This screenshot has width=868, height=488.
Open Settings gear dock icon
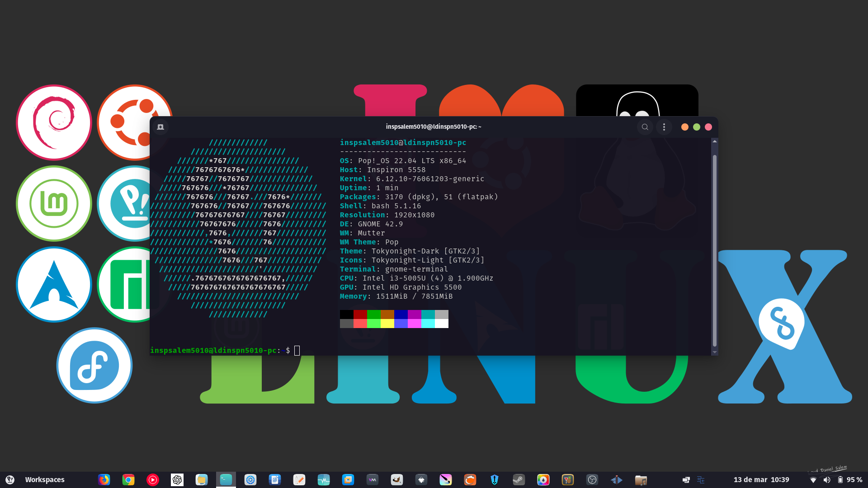[250, 480]
